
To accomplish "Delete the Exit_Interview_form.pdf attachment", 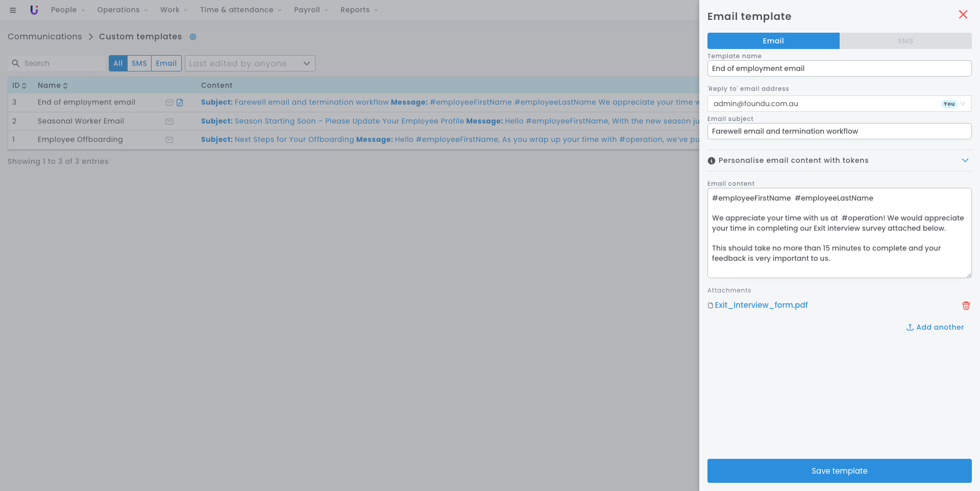I will pos(966,306).
